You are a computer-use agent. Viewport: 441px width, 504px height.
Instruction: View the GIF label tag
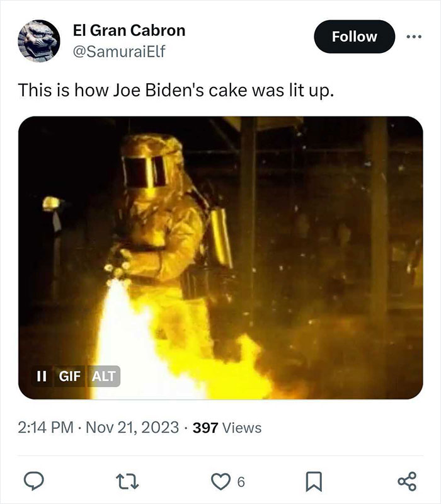(x=71, y=377)
